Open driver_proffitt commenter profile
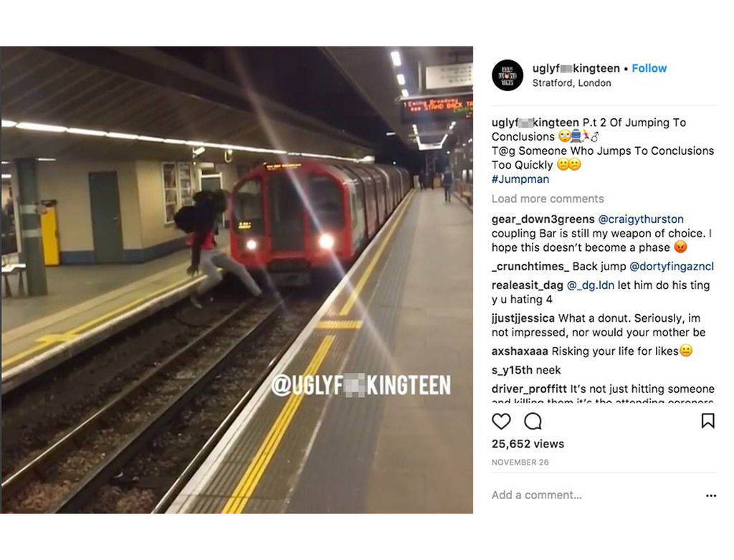 coord(529,389)
